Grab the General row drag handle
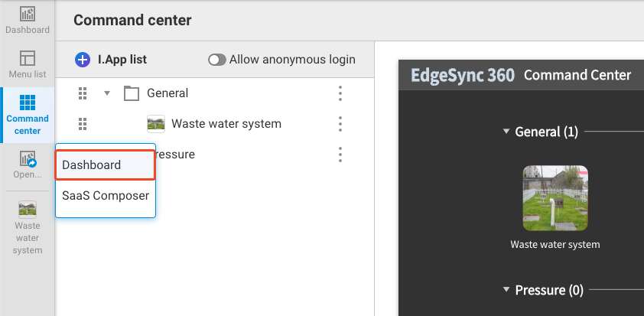This screenshot has height=316, width=644. coord(83,93)
